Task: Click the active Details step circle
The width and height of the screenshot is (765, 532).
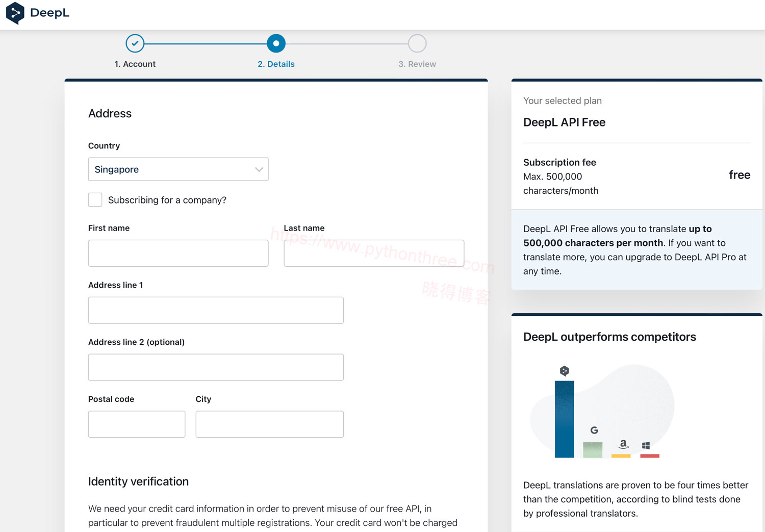Action: (276, 43)
